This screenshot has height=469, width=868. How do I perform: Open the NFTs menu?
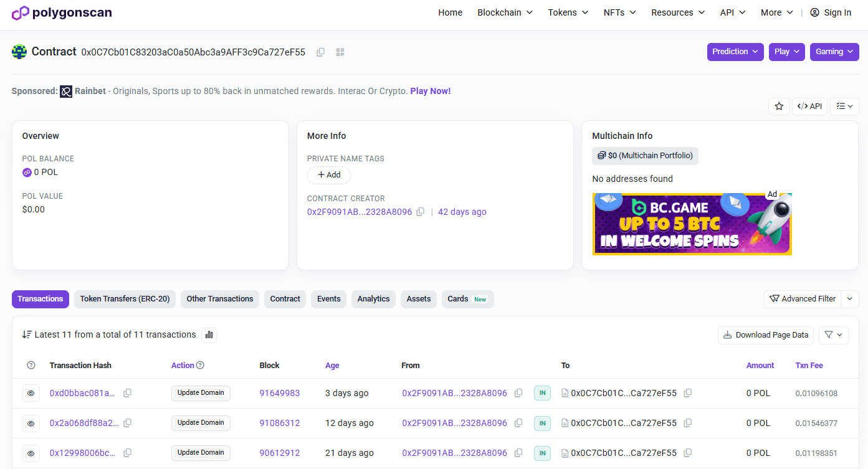pyautogui.click(x=619, y=12)
